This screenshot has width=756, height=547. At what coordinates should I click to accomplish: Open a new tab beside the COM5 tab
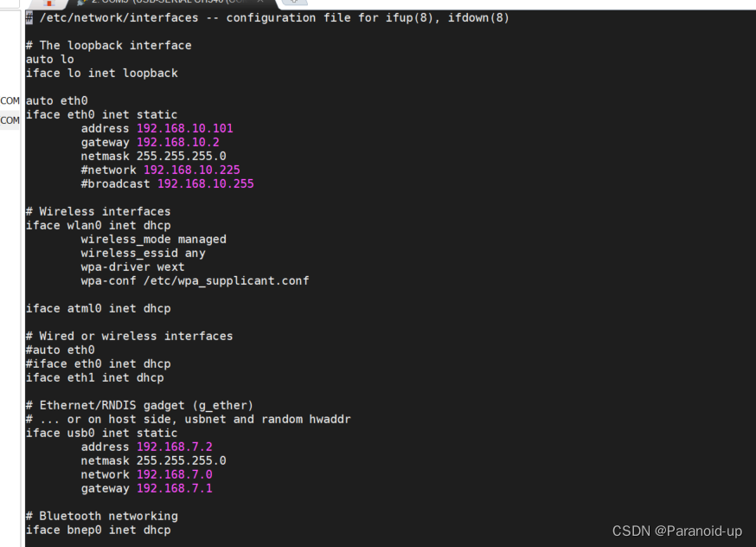pyautogui.click(x=295, y=3)
